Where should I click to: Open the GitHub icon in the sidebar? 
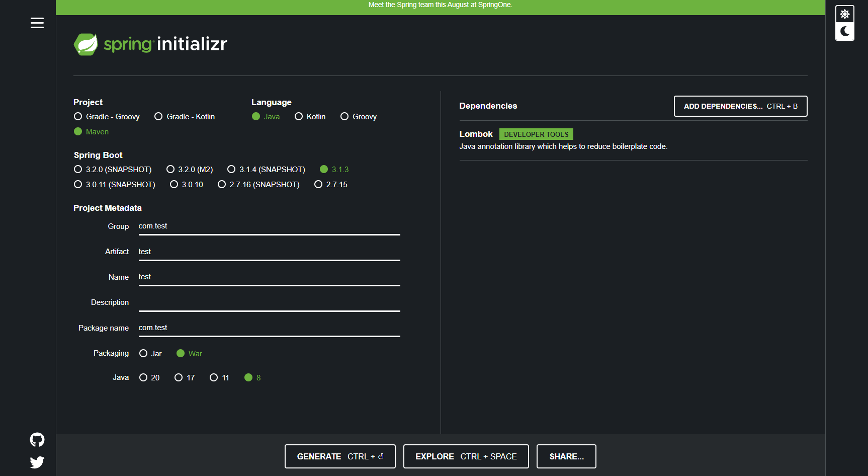[x=37, y=439]
